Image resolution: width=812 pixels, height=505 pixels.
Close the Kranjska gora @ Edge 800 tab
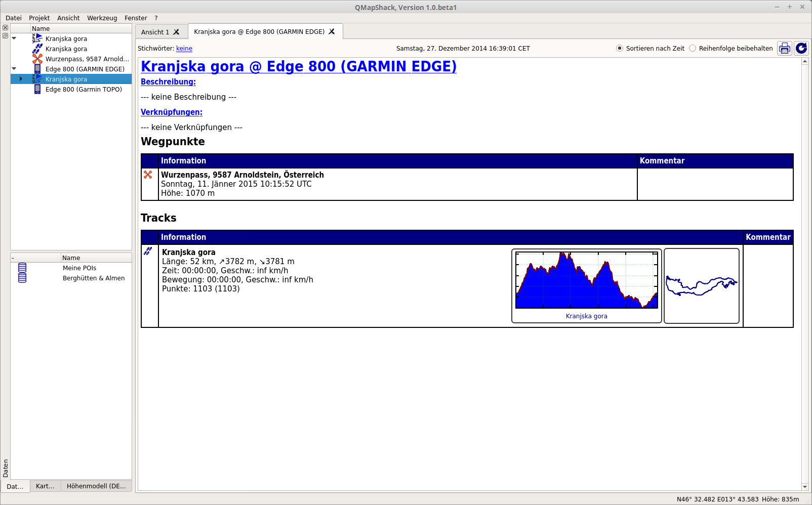pos(332,31)
